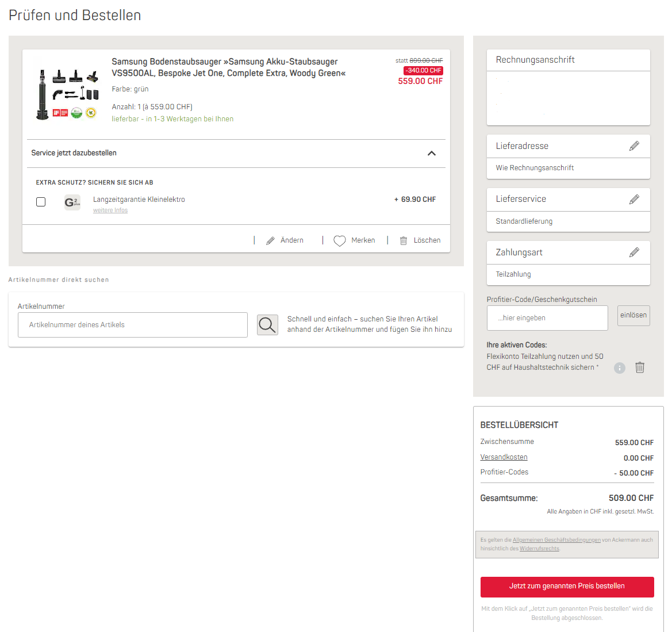Click the Samsung vacuum product thumbnail

pyautogui.click(x=67, y=94)
